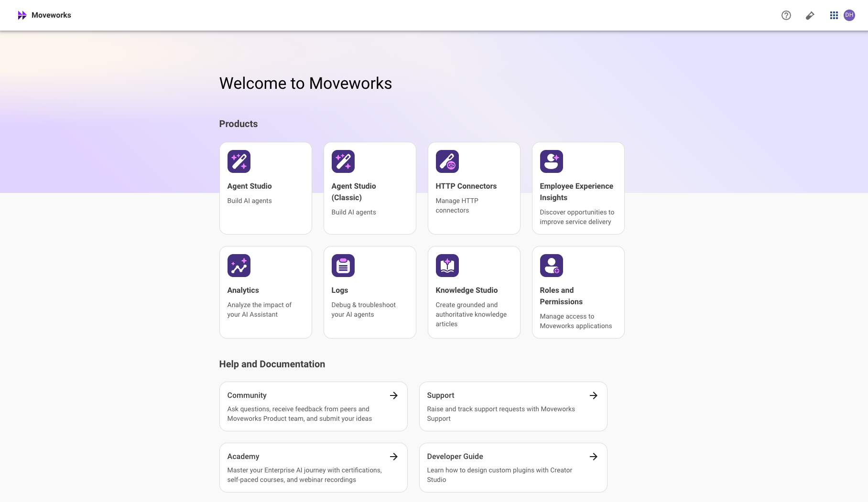Image resolution: width=868 pixels, height=502 pixels.
Task: Click the arrow on Academy card
Action: pyautogui.click(x=394, y=457)
